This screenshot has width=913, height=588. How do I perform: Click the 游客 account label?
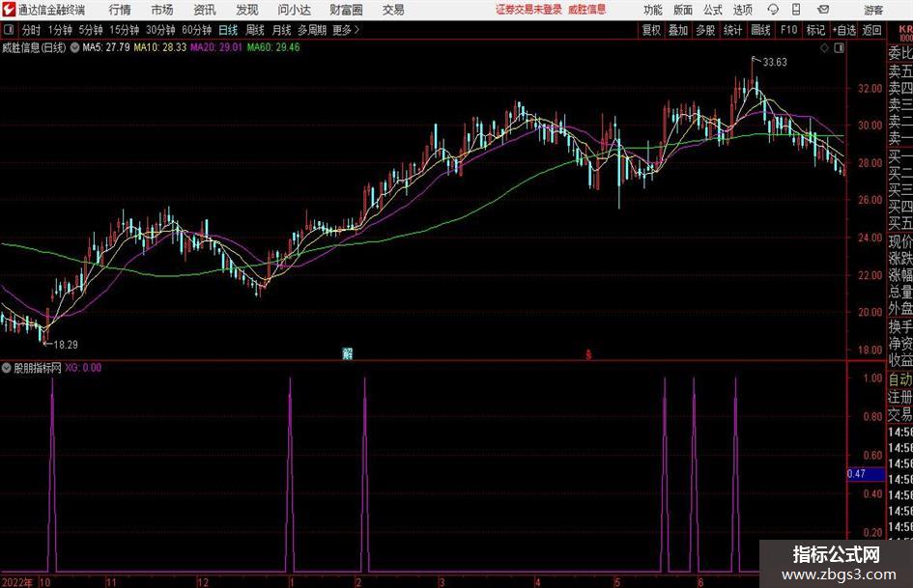873,10
